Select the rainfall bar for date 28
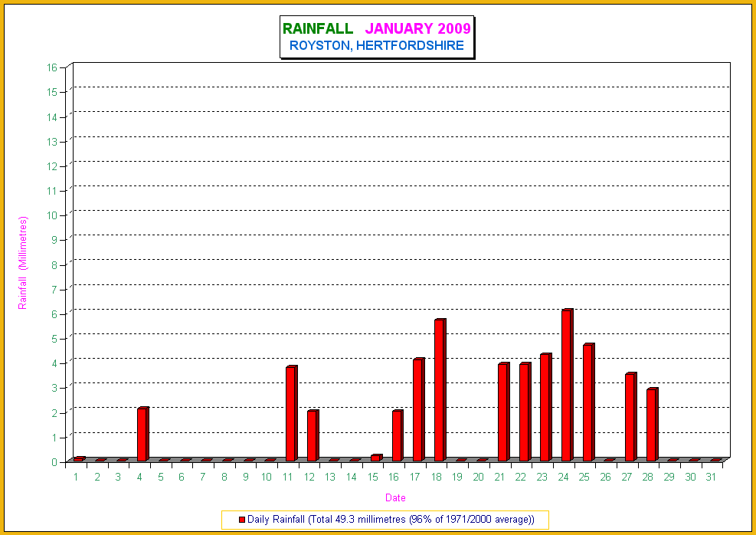756x535 pixels. click(653, 425)
